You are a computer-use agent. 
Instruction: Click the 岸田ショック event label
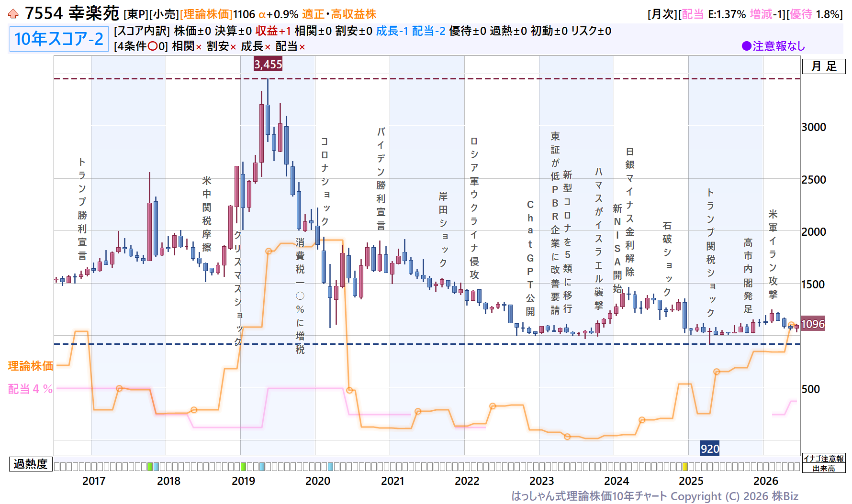(444, 230)
